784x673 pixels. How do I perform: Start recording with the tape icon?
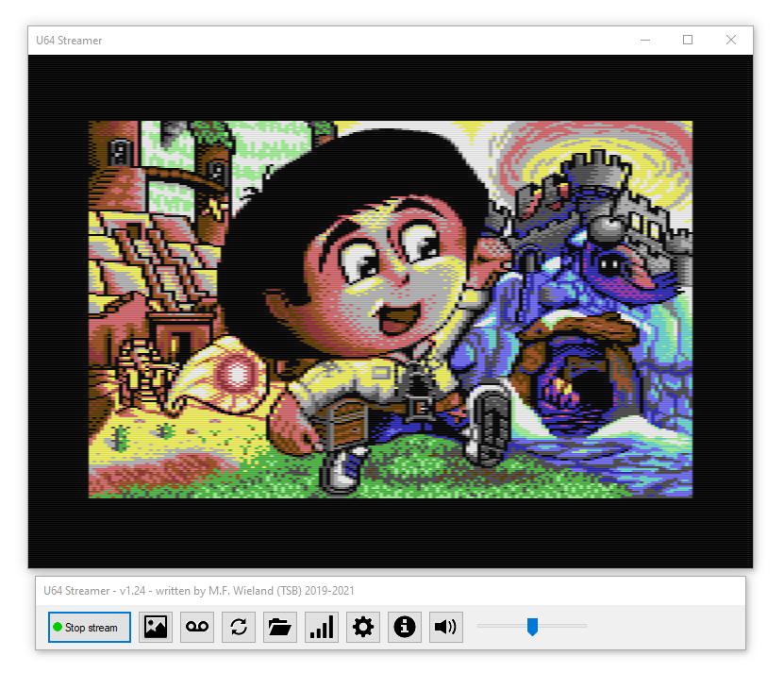coord(197,628)
